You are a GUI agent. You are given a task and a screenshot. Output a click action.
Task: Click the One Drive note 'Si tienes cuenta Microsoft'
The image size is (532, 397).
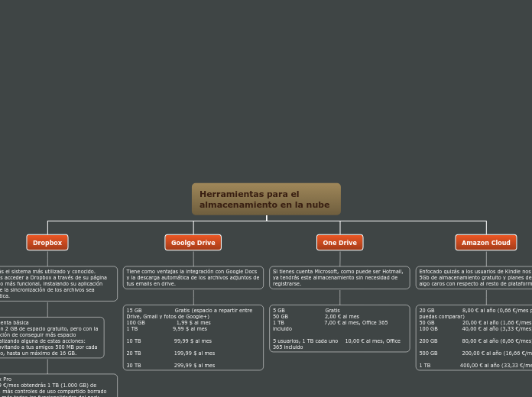(x=339, y=277)
